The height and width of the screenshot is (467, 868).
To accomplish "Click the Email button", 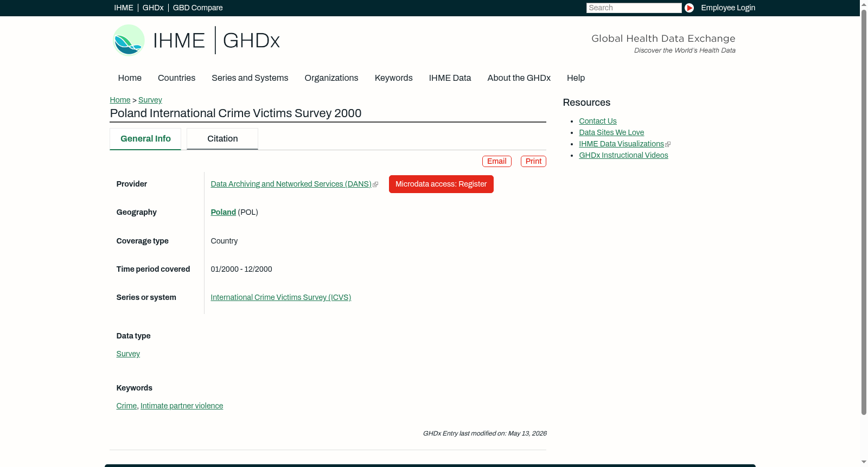I will pyautogui.click(x=497, y=161).
